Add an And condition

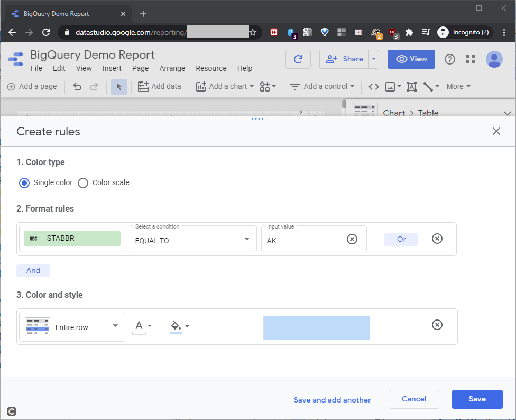(x=33, y=270)
